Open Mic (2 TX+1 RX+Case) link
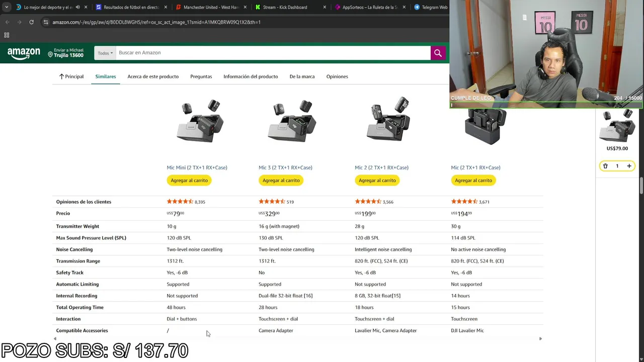Viewport: 644px width, 362px height. [x=475, y=167]
